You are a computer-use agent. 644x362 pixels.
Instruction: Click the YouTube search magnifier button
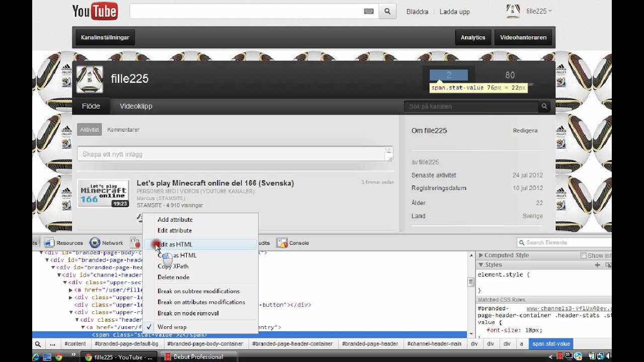click(x=387, y=11)
